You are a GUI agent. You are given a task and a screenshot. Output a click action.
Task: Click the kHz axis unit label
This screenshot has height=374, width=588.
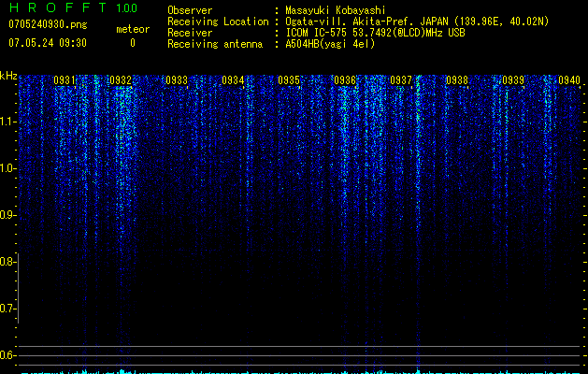pos(8,76)
